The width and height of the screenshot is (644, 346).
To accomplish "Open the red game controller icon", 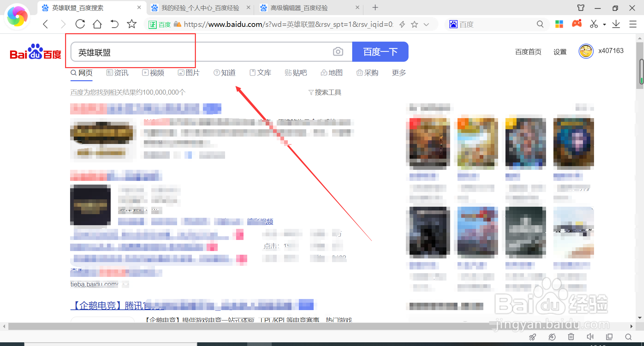I will tap(577, 23).
